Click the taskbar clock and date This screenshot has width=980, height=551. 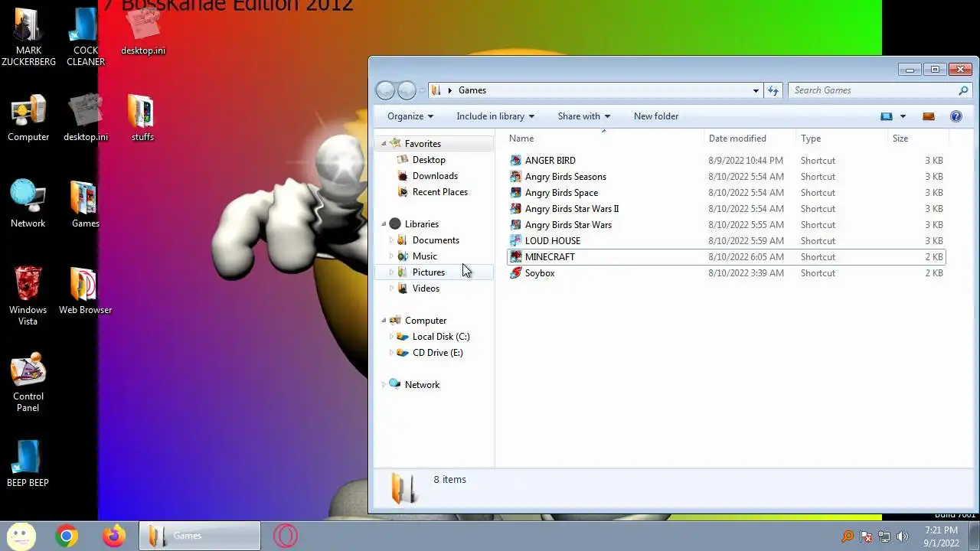pyautogui.click(x=941, y=536)
